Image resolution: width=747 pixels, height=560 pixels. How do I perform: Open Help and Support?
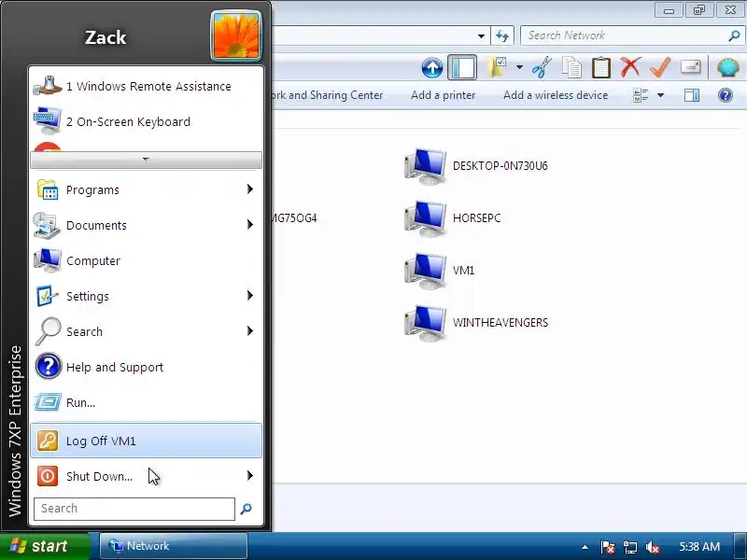[146, 367]
